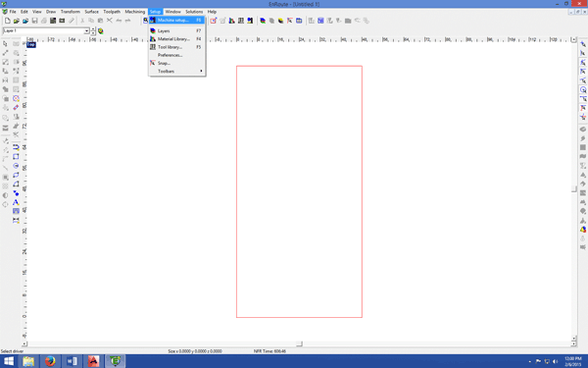Open Material Library from Setup menu
This screenshot has height=368, width=588.
pyautogui.click(x=176, y=39)
